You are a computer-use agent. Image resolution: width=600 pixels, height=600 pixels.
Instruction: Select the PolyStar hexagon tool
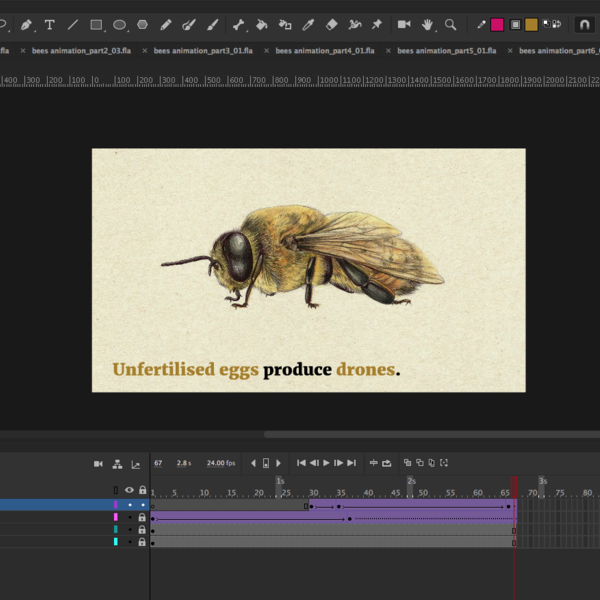coord(142,25)
